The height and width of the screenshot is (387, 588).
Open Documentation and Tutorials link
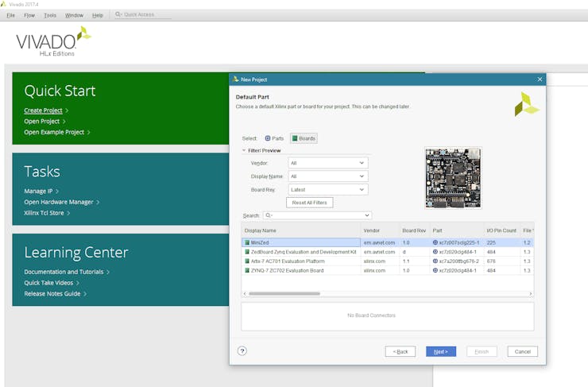64,272
